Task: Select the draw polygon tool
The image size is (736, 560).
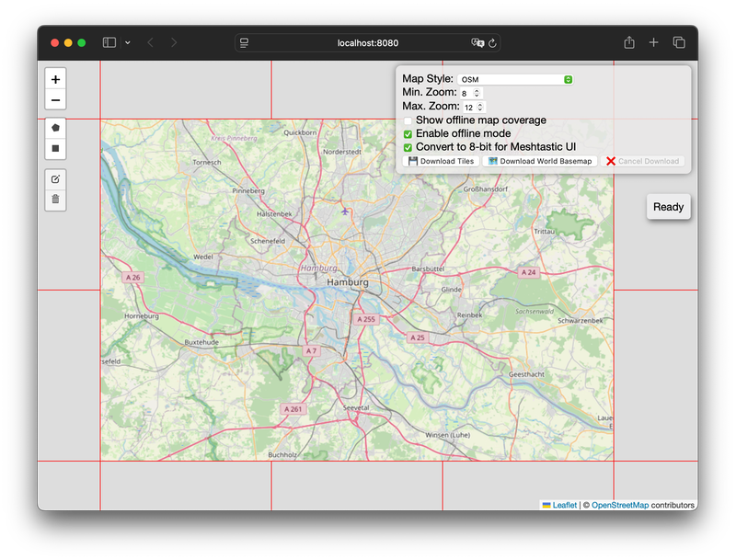Action: click(55, 128)
